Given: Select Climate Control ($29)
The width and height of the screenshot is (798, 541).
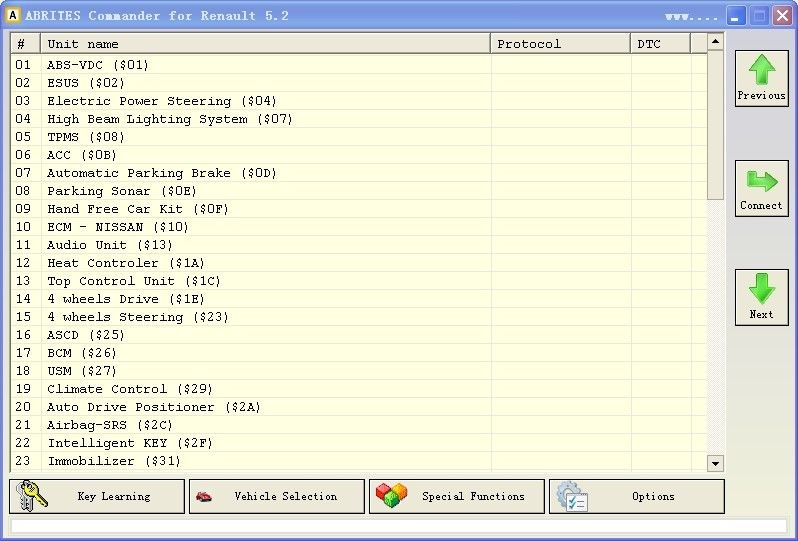Looking at the screenshot, I should (358, 389).
